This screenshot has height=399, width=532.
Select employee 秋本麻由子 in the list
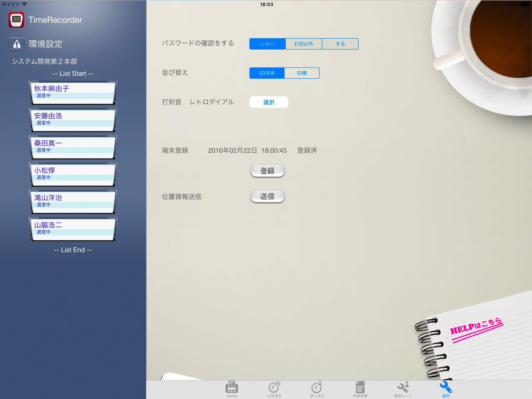point(73,93)
